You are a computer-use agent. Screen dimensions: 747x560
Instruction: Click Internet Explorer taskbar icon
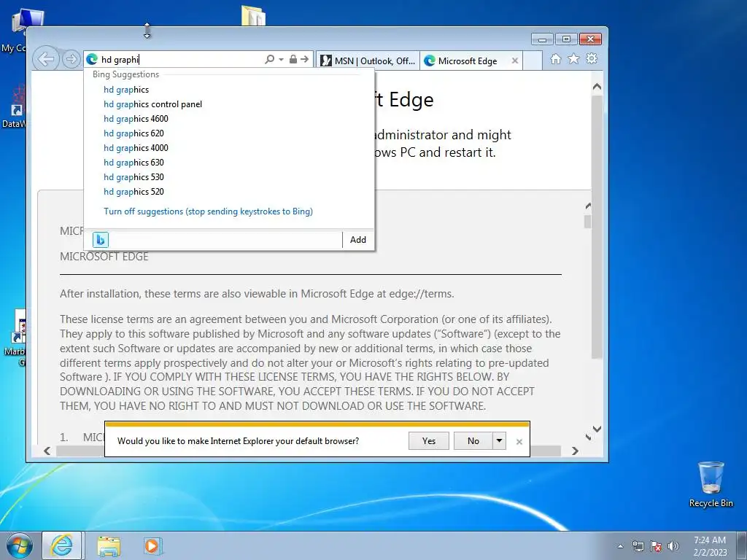[62, 545]
